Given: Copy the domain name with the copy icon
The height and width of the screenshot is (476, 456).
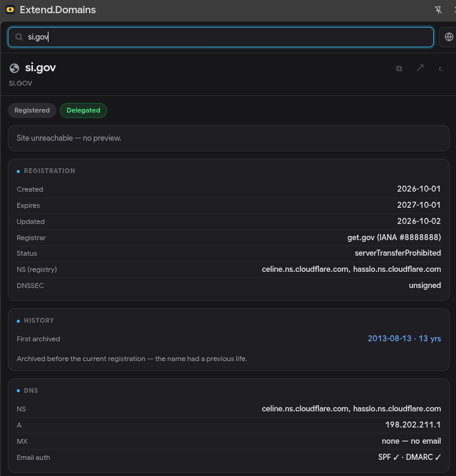Looking at the screenshot, I should pos(399,69).
